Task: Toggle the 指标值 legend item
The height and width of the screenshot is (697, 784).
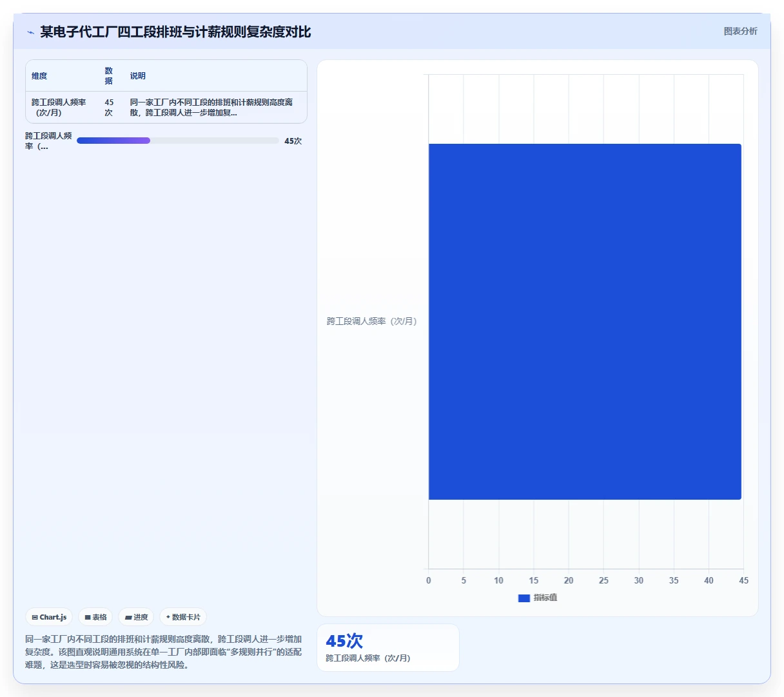Action: pos(538,598)
